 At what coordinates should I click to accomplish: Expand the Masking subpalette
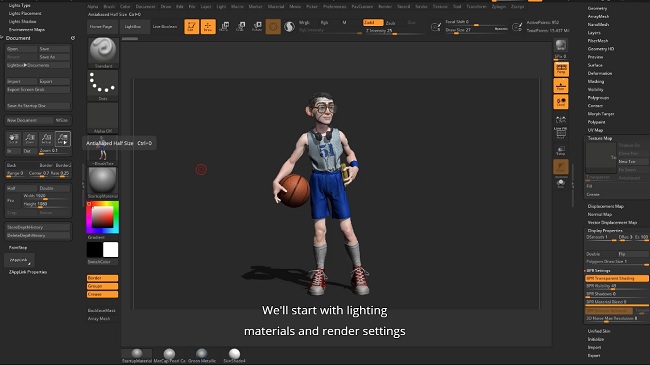pos(596,81)
